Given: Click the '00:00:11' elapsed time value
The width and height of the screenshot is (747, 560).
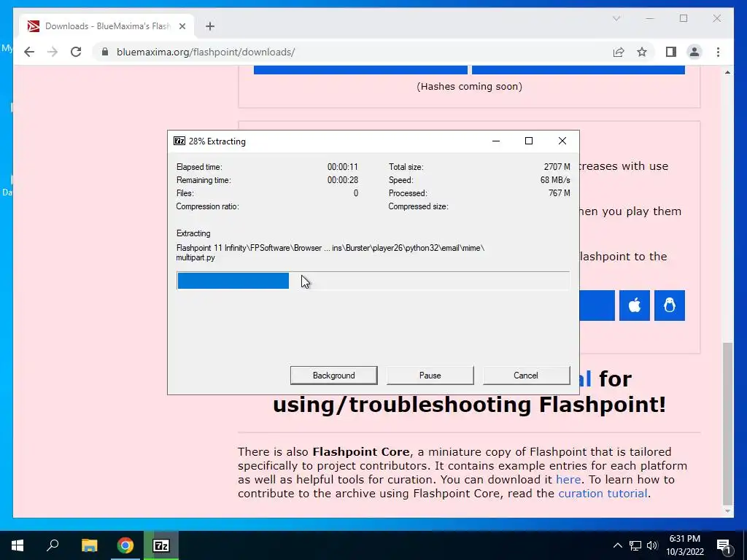Looking at the screenshot, I should pyautogui.click(x=343, y=167).
